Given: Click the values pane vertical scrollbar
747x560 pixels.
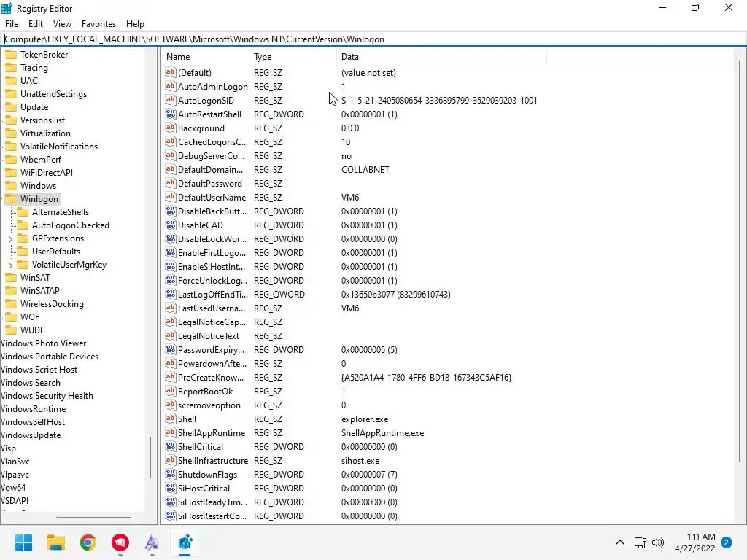Looking at the screenshot, I should pyautogui.click(x=740, y=260).
